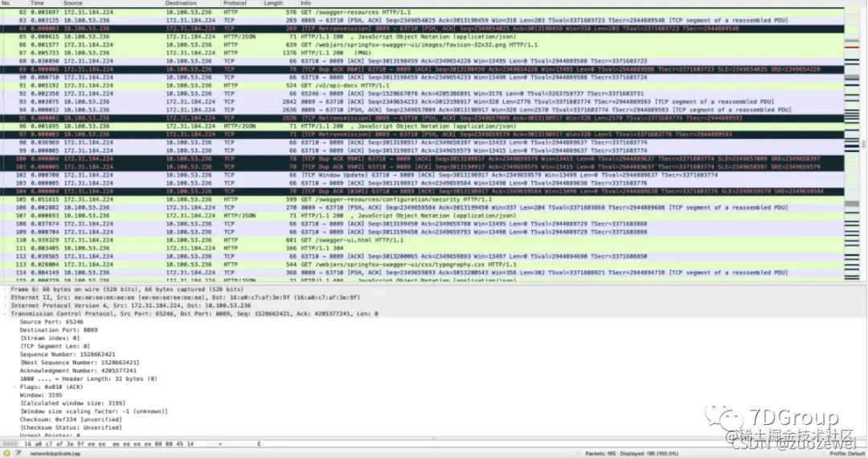Expand the Flags: 0x010 (ACK) field
The height and width of the screenshot is (458, 868).
[x=14, y=387]
